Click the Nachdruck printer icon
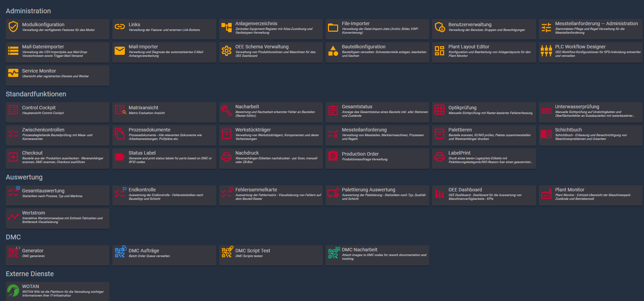The height and width of the screenshot is (301, 644). point(227,157)
